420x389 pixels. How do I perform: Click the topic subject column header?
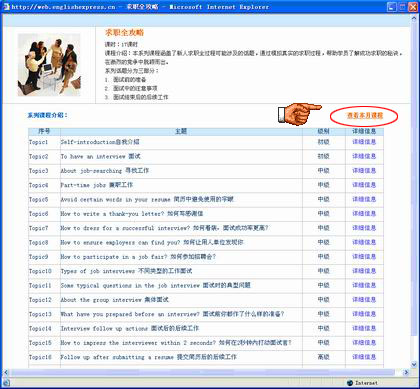(181, 131)
